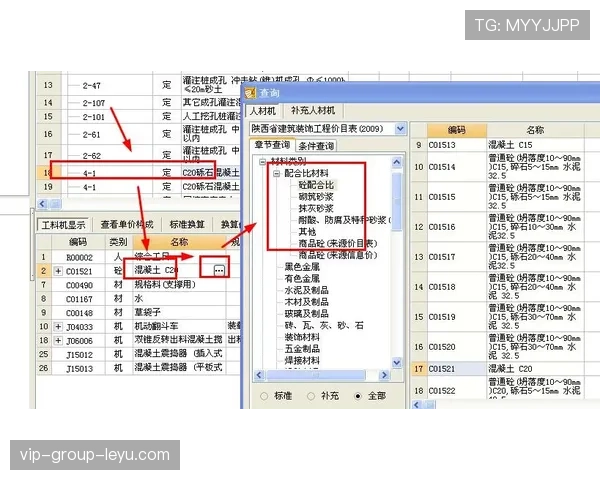Select result row C01520
The height and width of the screenshot is (480, 600).
point(505,347)
